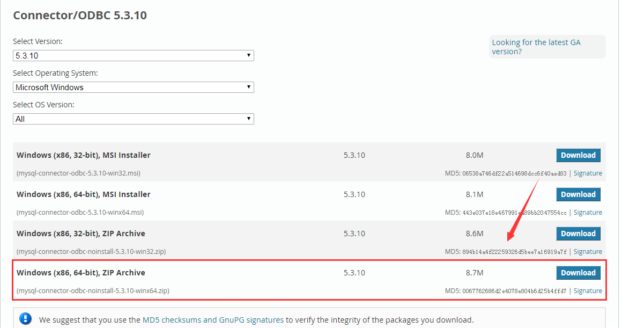Select "Windows (x86, 32-bit), ZIP Archive" title
Image resolution: width=644 pixels, height=328 pixels.
[x=81, y=234]
